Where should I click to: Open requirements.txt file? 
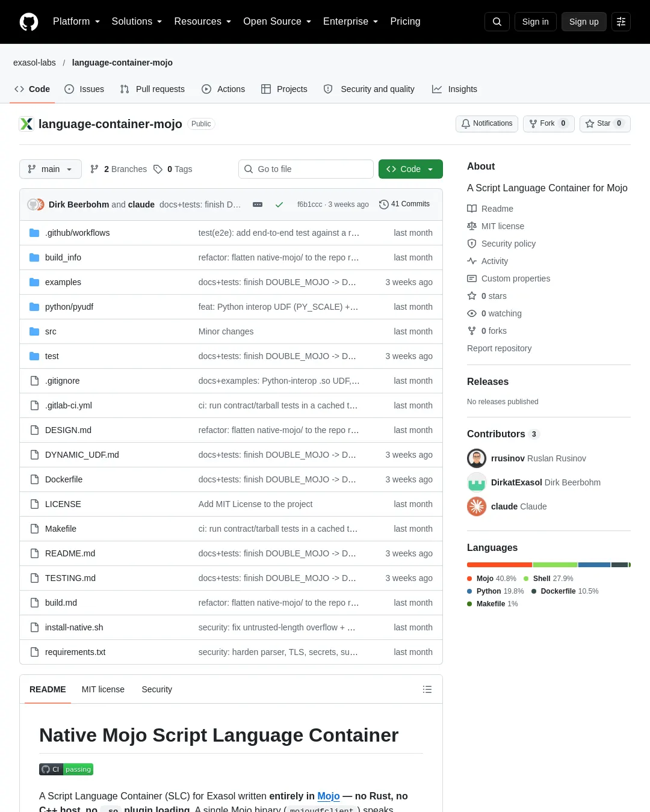75,652
